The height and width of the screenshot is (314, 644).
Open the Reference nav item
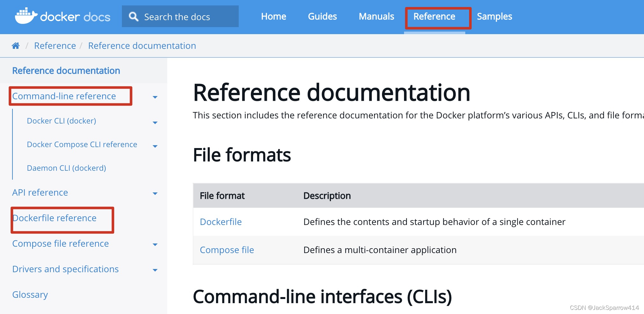coord(434,16)
